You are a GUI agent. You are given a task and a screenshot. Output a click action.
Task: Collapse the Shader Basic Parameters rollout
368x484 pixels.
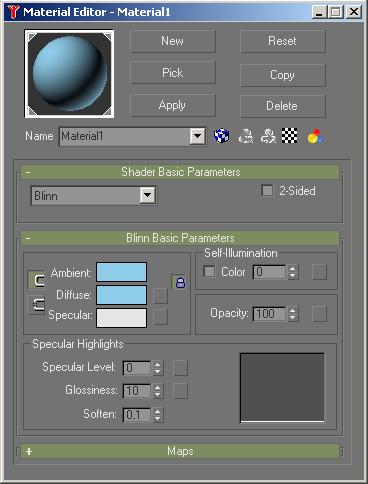pyautogui.click(x=180, y=172)
